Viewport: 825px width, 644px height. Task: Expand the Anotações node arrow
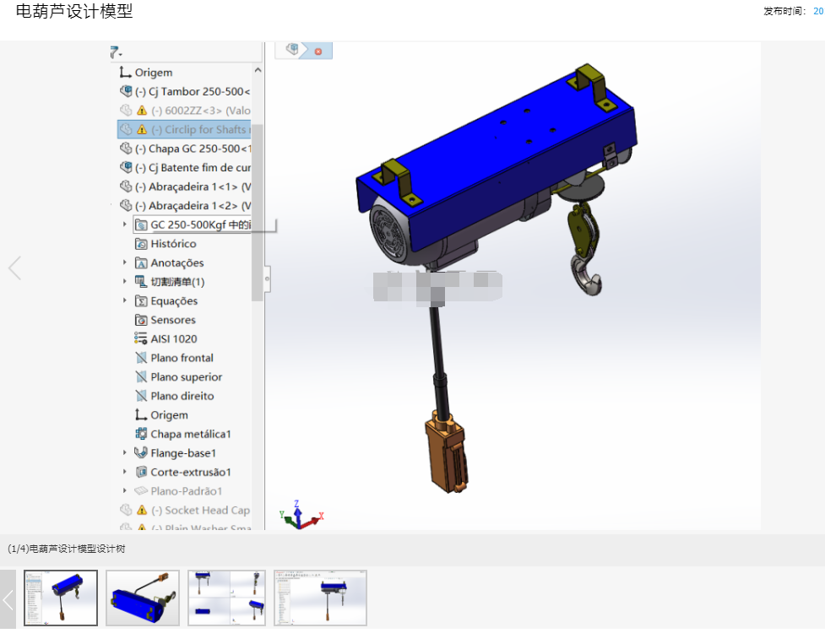(x=125, y=262)
